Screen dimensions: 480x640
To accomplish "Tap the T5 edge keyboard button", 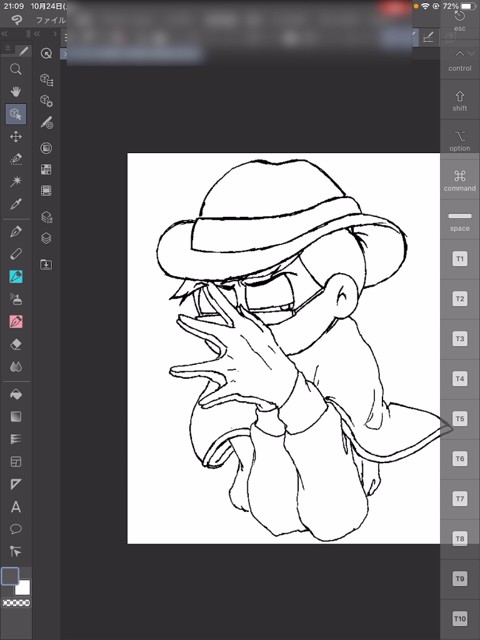I will 460,419.
